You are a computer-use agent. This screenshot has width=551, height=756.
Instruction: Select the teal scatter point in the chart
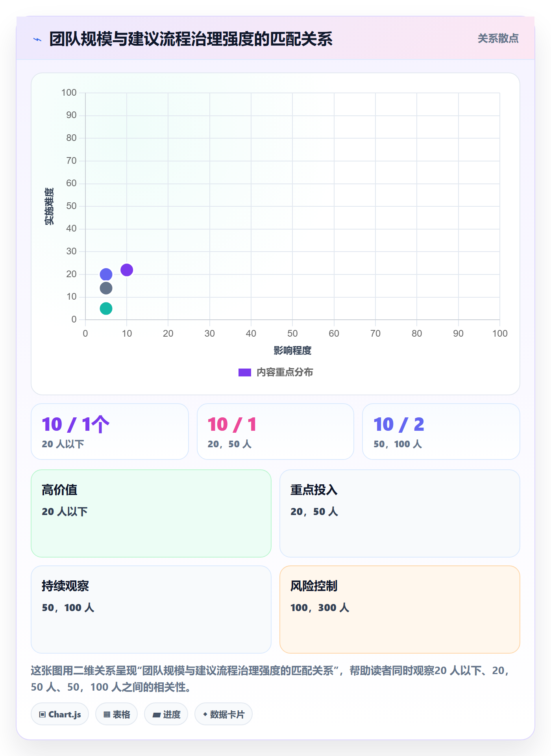pos(106,309)
